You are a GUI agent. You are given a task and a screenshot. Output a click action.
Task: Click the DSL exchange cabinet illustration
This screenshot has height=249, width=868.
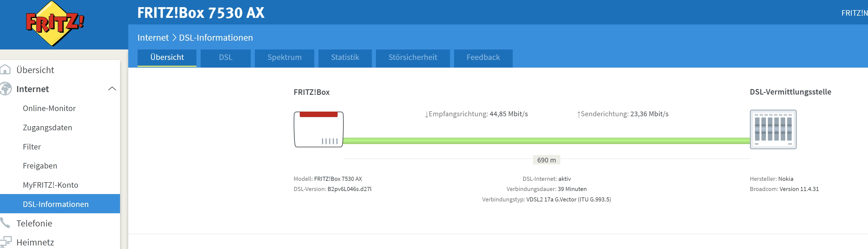pyautogui.click(x=773, y=129)
